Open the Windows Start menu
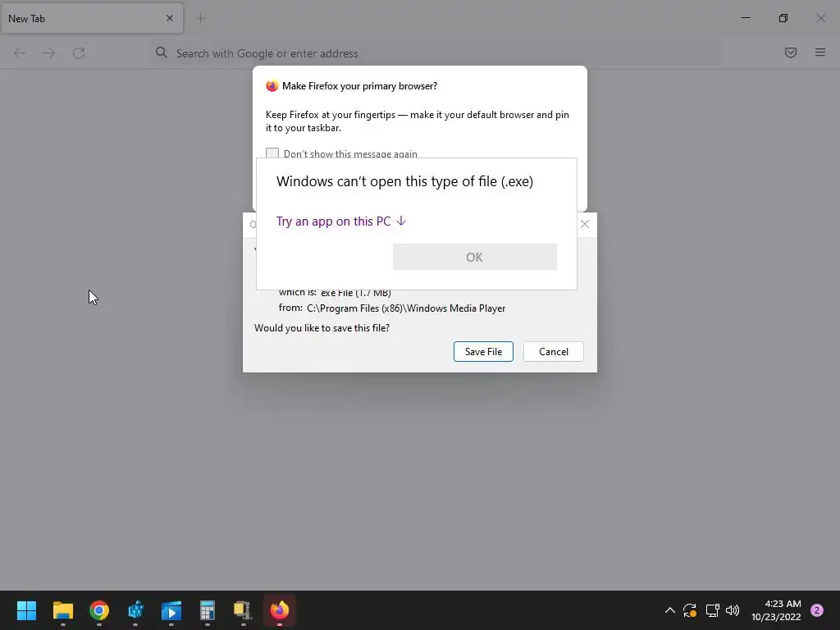The image size is (840, 630). tap(26, 610)
